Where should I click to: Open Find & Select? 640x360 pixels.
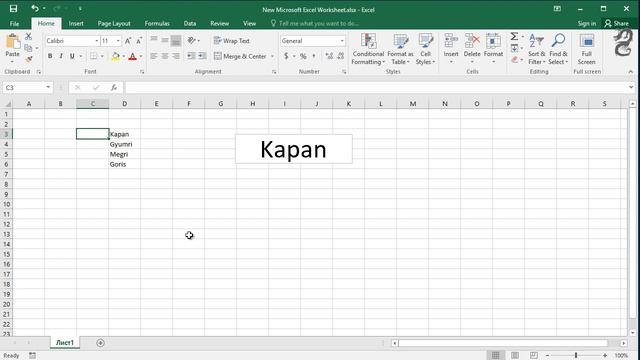(x=558, y=49)
